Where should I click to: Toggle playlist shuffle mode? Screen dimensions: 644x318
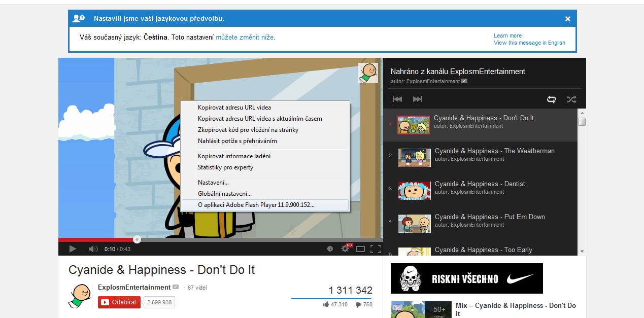click(571, 99)
